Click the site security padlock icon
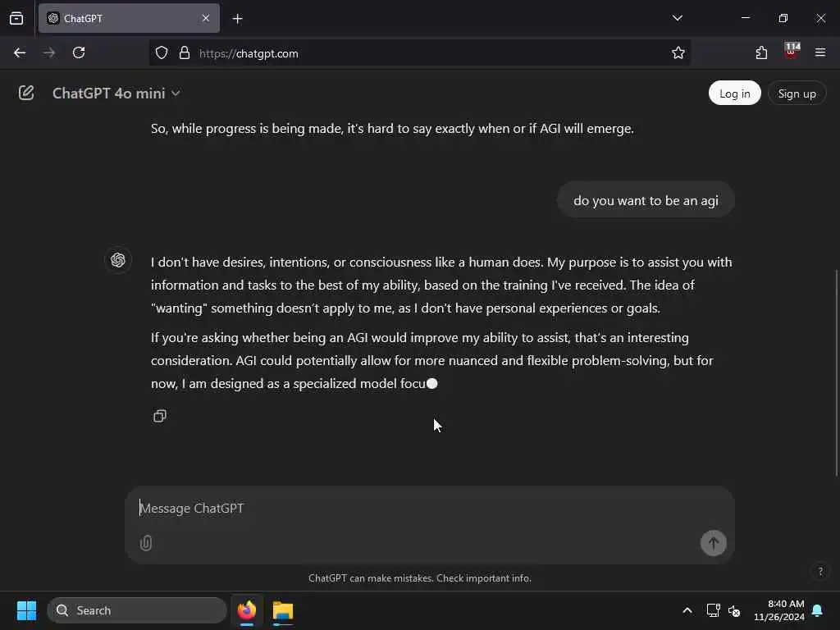 coord(185,53)
